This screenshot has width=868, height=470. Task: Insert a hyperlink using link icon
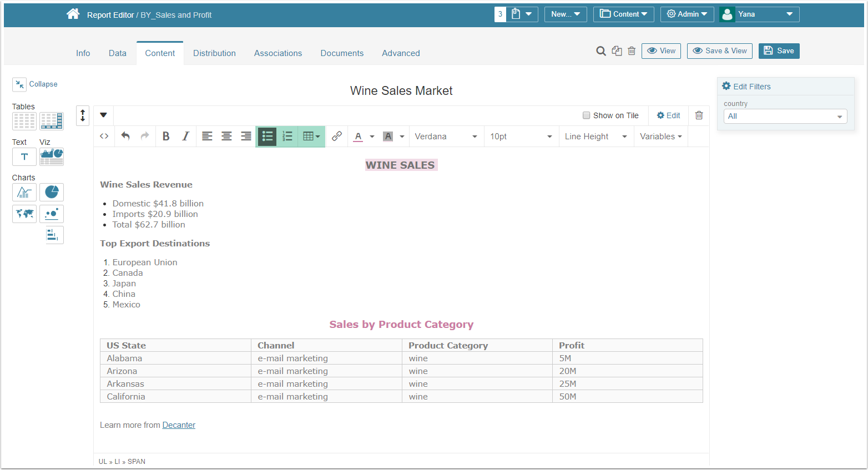[x=336, y=137]
